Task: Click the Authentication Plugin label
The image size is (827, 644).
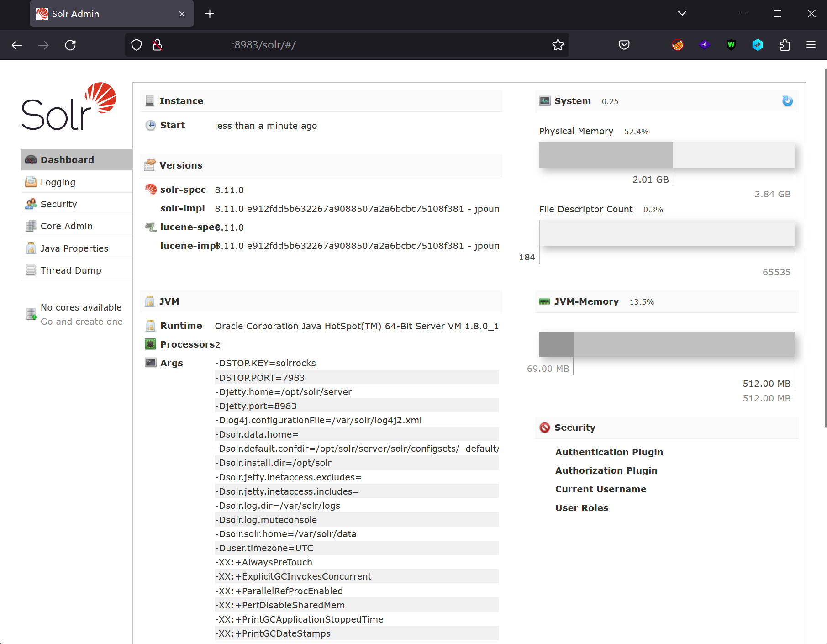Action: coord(609,452)
